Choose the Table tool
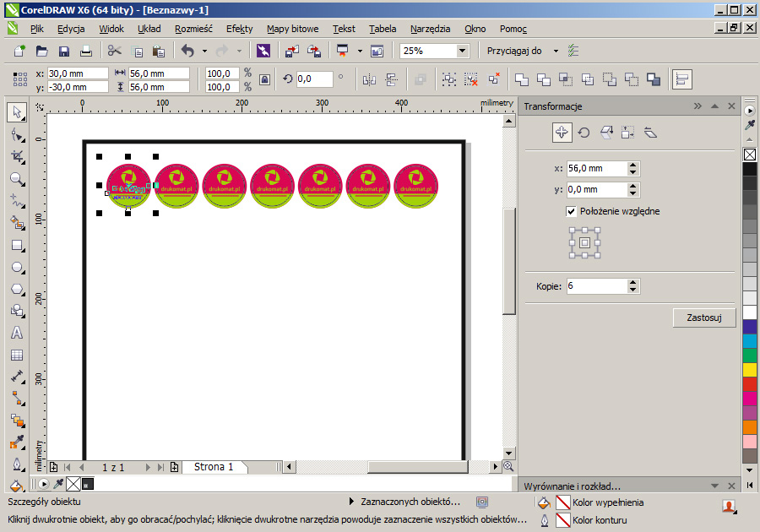This screenshot has width=760, height=532. (17, 356)
